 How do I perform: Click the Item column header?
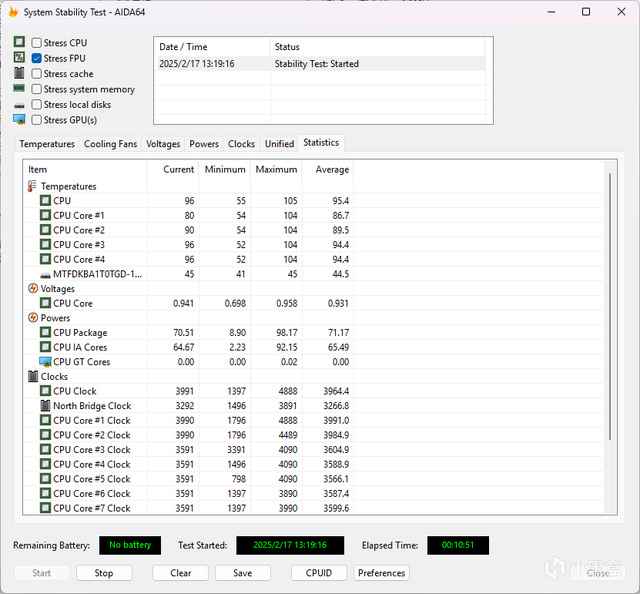click(x=85, y=169)
